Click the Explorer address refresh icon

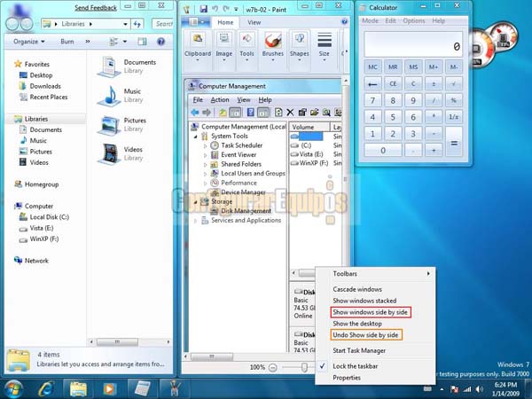(x=137, y=24)
